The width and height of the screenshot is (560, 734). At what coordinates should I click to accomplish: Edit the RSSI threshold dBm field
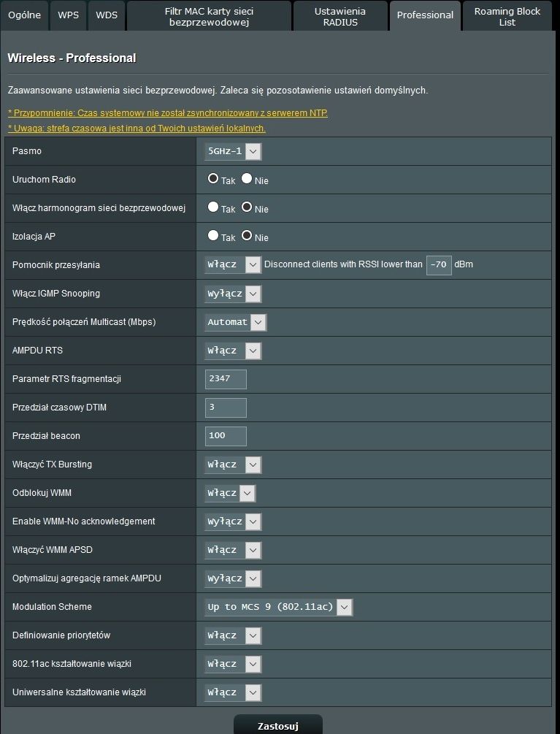439,265
